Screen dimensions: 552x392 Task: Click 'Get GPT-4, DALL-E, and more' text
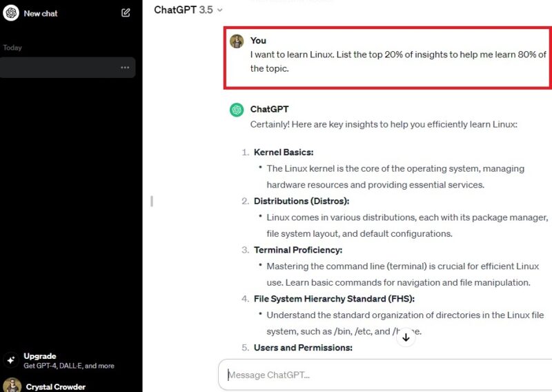69,366
